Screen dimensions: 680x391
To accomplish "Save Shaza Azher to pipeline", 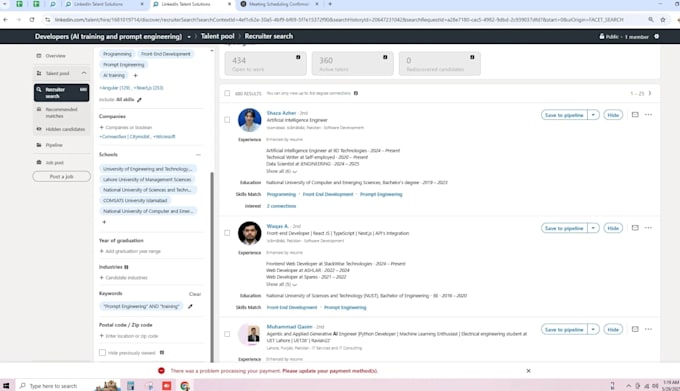I will pyautogui.click(x=564, y=115).
